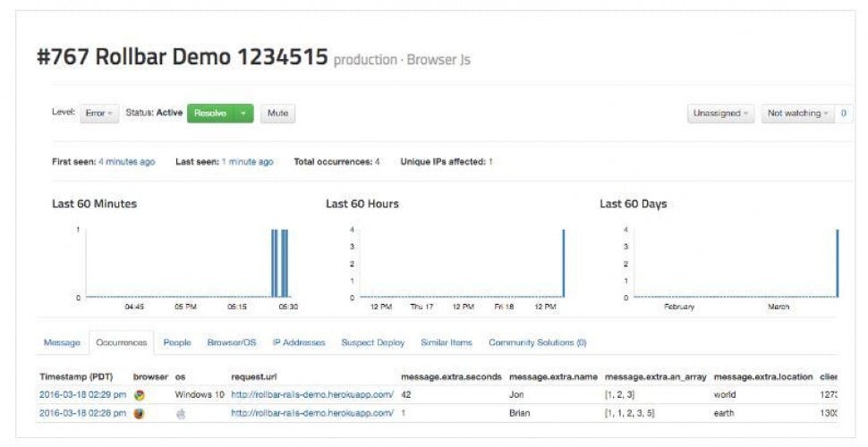Viewport: 868px width, 447px height.
Task: Click the message.extra.location column header
Action: click(x=763, y=376)
